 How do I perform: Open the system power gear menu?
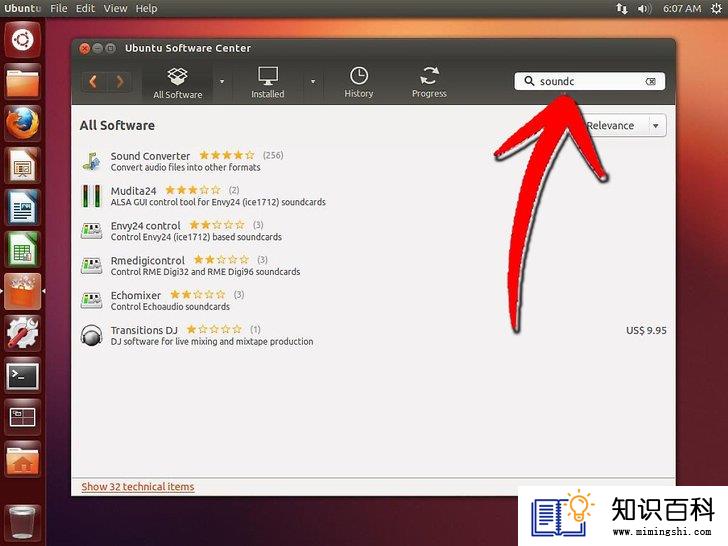tap(716, 8)
